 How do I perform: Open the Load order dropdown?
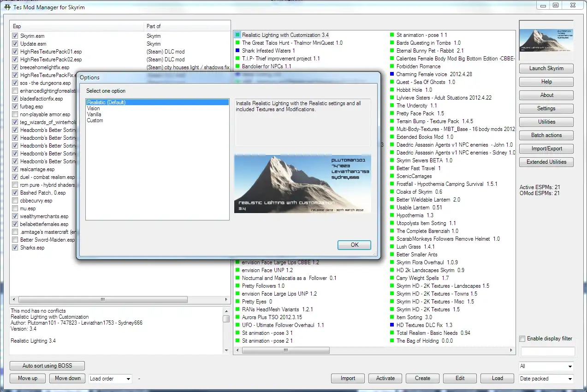tap(127, 378)
